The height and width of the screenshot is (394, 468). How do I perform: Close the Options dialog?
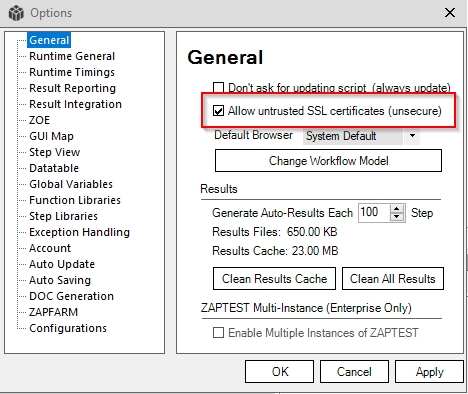pos(450,13)
